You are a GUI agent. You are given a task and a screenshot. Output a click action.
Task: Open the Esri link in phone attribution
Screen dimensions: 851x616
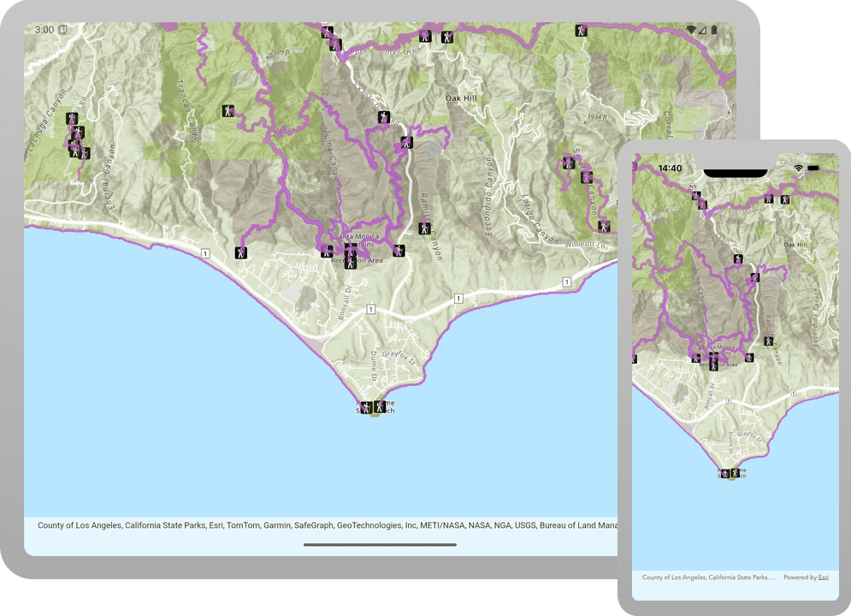tap(823, 577)
